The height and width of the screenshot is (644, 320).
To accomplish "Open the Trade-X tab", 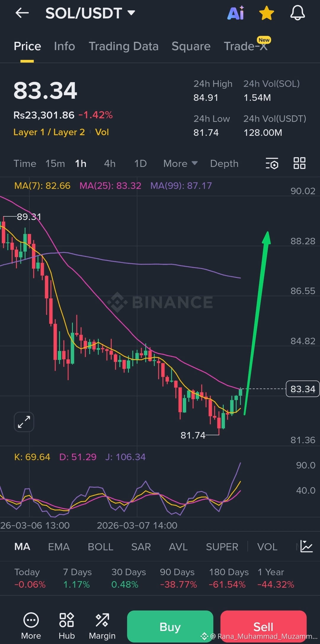I will coord(246,46).
